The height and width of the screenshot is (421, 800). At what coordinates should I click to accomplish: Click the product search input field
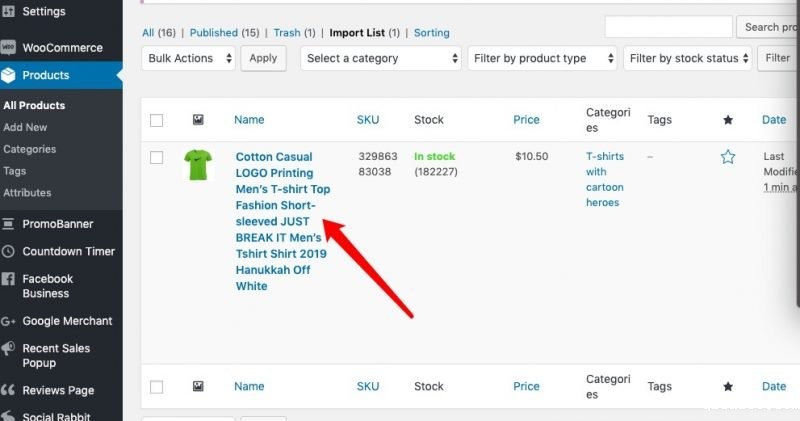click(668, 27)
